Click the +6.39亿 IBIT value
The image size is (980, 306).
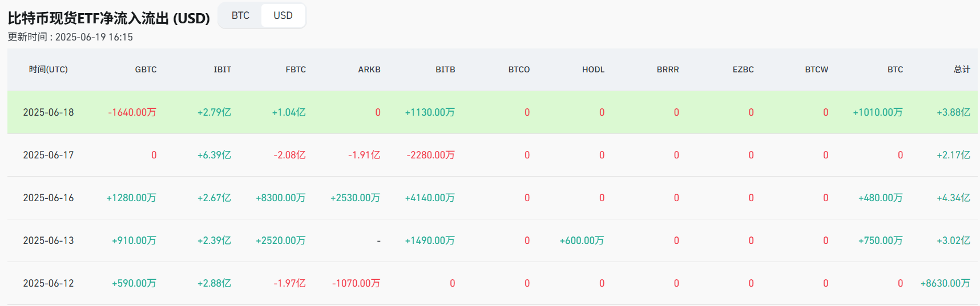[x=214, y=155]
